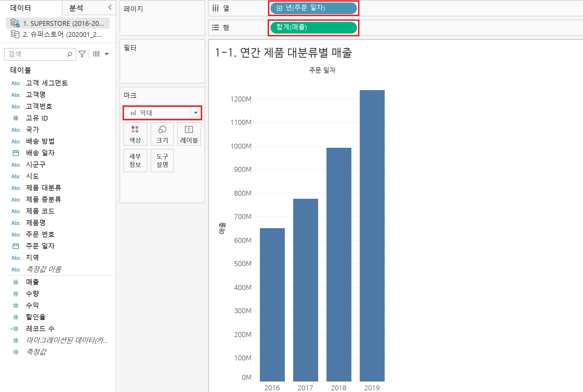Open the 막대 mark type dropdown
The image size is (583, 392).
coord(196,113)
